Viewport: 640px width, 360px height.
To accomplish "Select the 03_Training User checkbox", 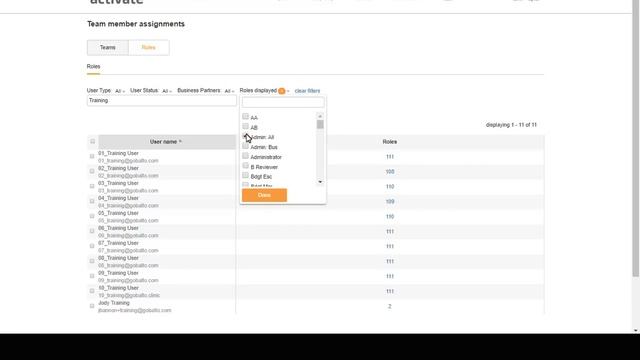I will 92,186.
